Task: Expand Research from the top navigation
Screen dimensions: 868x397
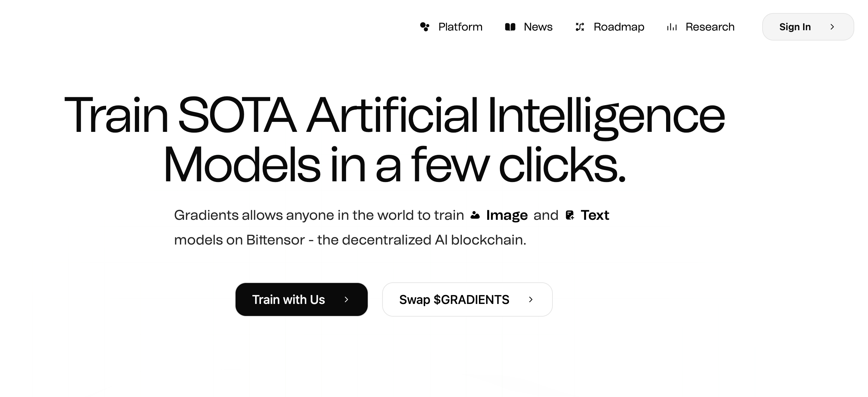Action: pos(710,27)
